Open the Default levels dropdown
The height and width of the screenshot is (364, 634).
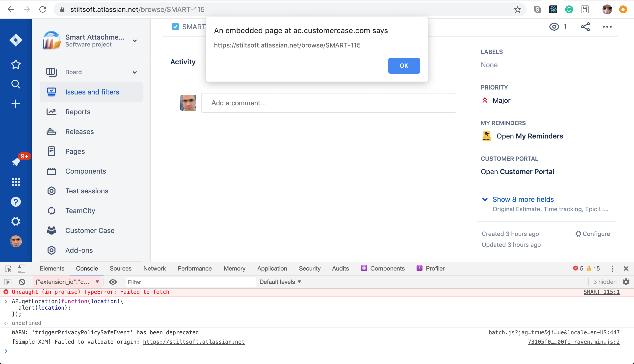click(280, 282)
